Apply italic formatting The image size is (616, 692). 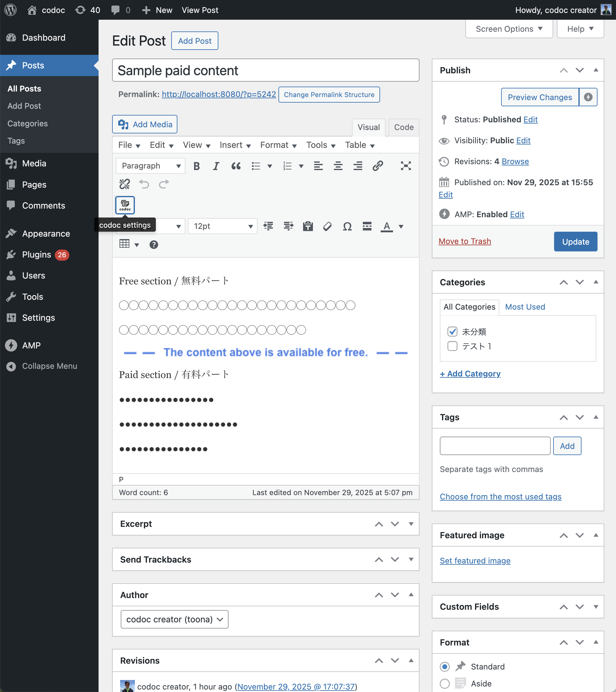pos(216,166)
